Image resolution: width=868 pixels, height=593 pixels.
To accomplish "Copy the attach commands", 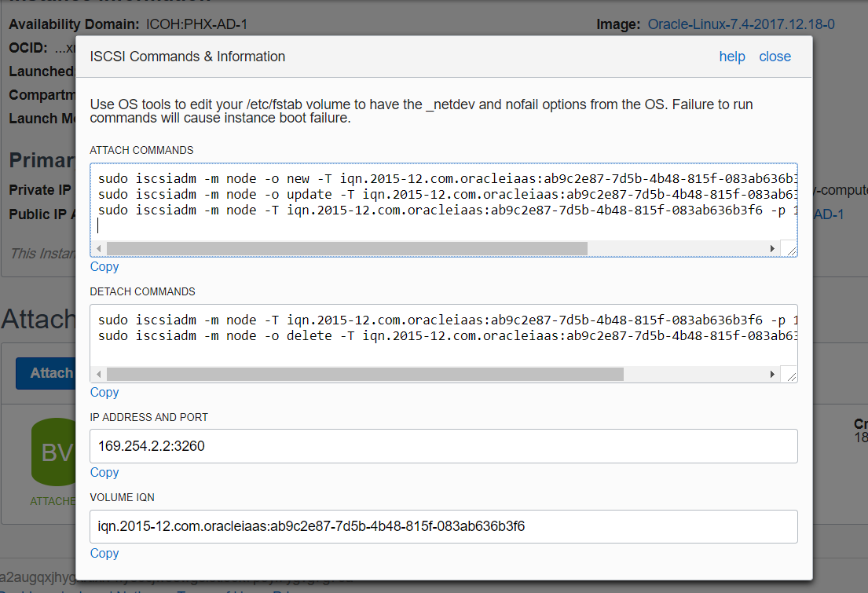I will (104, 266).
